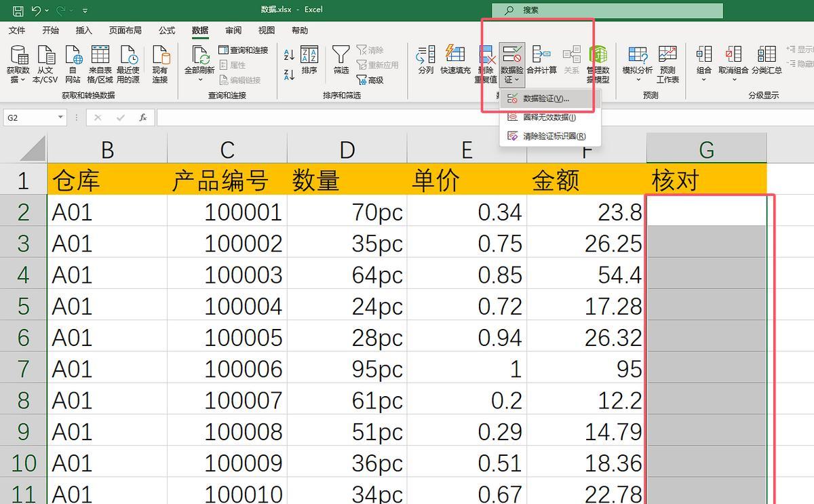The image size is (814, 504).
Task: Click the formula bar input area
Action: point(485,117)
